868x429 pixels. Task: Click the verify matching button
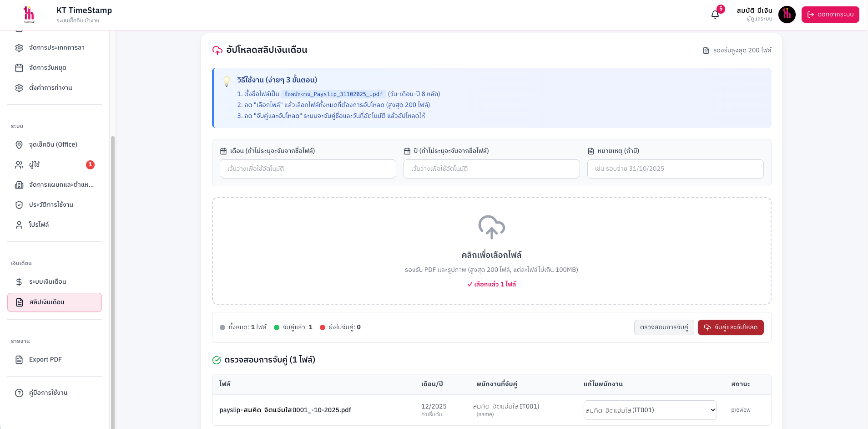664,327
